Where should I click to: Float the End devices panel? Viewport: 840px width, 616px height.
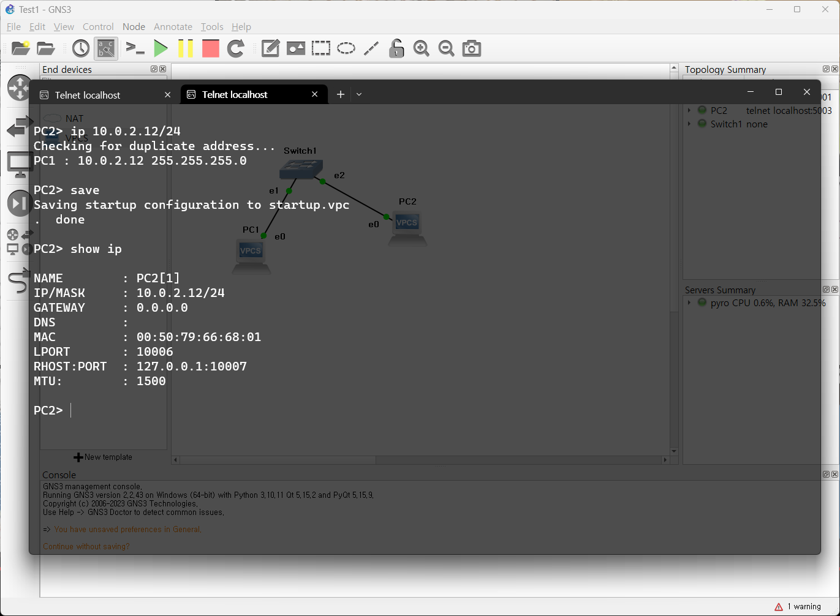(154, 69)
